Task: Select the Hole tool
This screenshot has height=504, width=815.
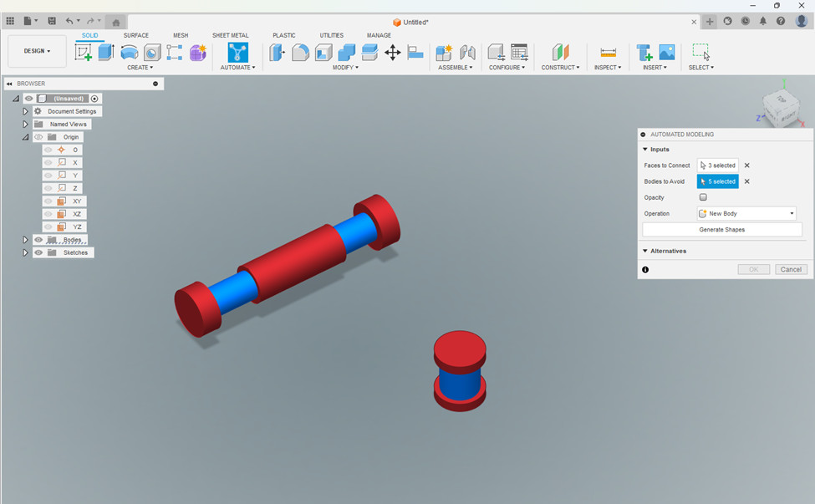Action: tap(152, 53)
